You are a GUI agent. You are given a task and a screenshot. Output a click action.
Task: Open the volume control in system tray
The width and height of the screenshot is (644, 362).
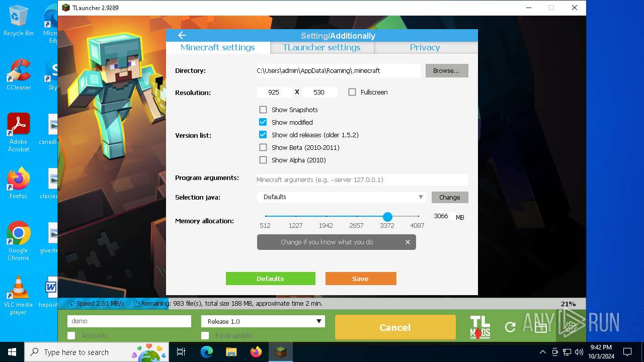click(x=579, y=352)
